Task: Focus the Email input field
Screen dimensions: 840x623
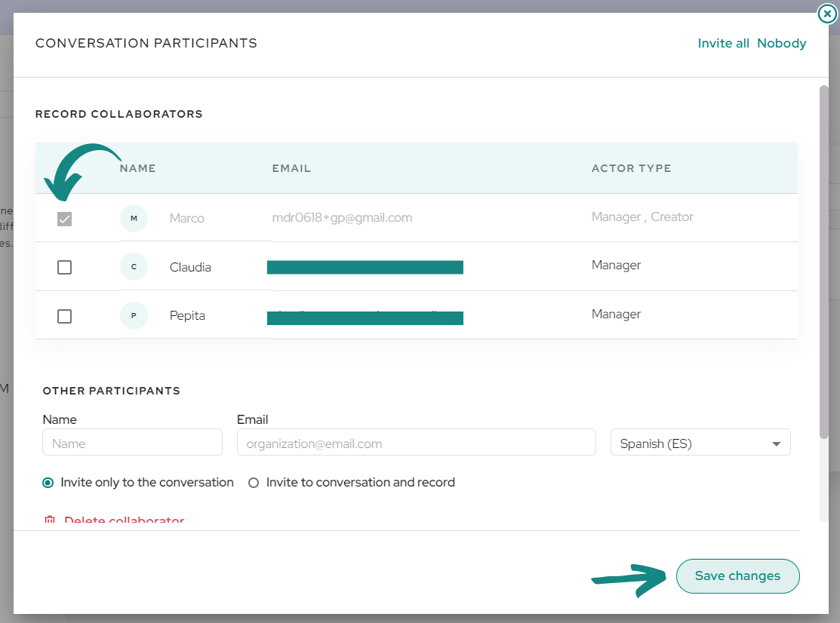Action: pyautogui.click(x=417, y=442)
